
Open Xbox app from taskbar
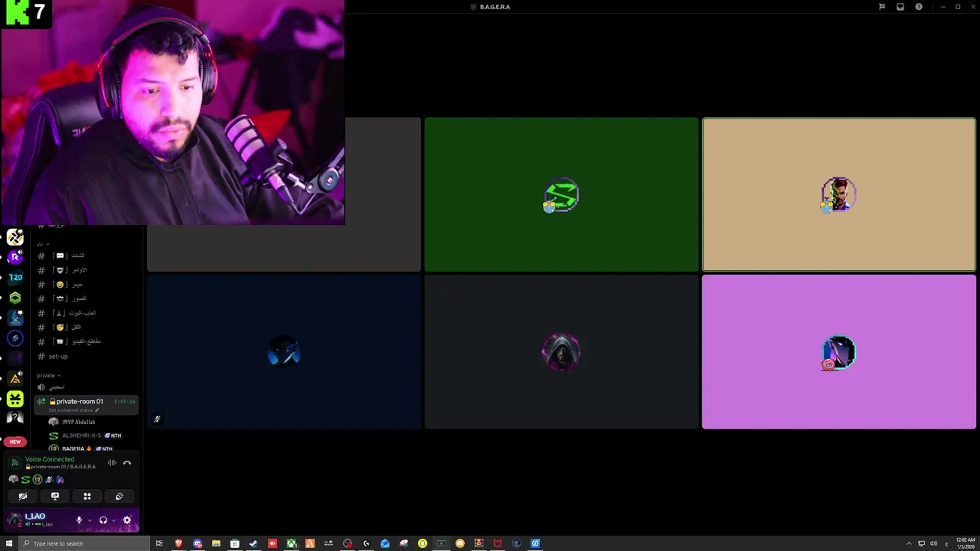(x=292, y=543)
